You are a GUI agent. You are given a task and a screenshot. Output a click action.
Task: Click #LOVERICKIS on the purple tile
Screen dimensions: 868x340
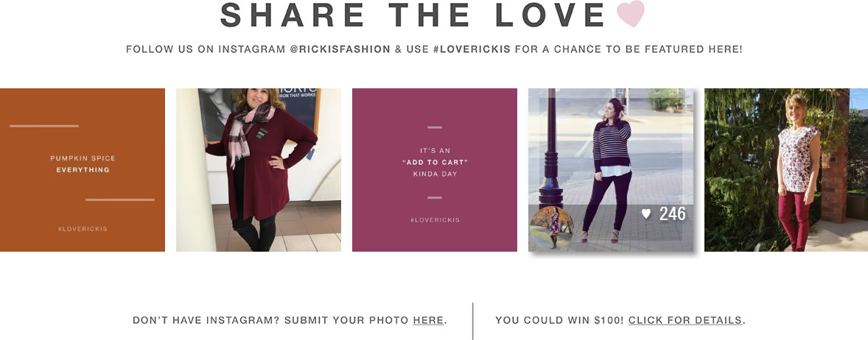435,220
